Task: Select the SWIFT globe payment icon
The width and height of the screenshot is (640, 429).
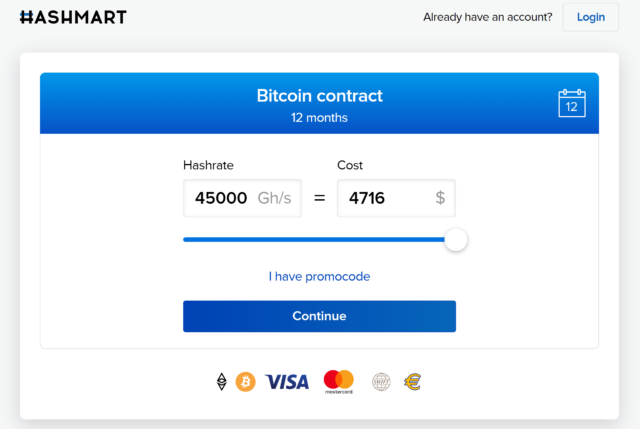Action: click(x=381, y=382)
